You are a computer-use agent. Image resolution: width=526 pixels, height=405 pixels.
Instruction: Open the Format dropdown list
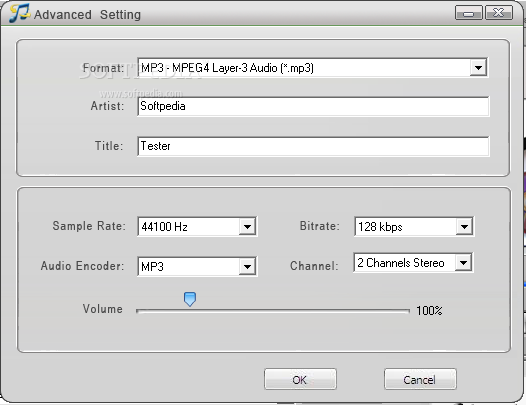point(478,68)
